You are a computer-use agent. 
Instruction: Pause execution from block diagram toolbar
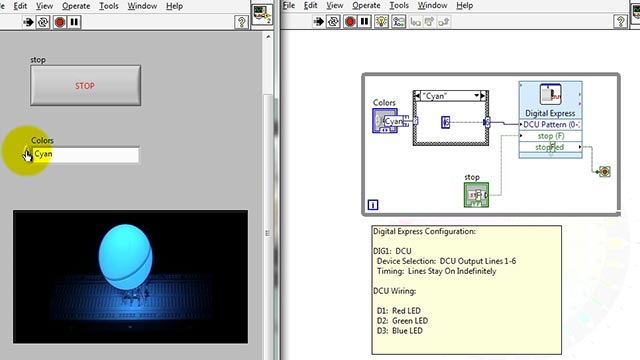click(364, 22)
